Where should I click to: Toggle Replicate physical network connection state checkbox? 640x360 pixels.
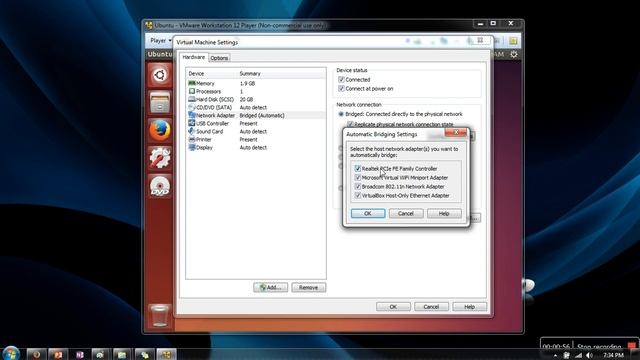tap(350, 124)
